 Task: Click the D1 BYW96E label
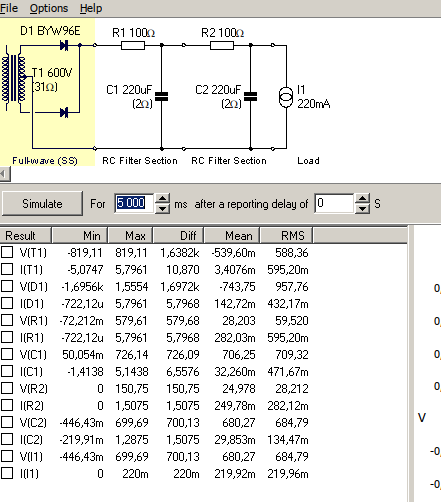pyautogui.click(x=50, y=31)
